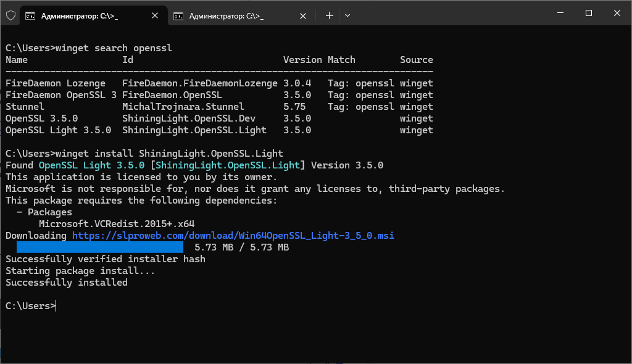Click 'FireDaemon Lozenge' name entry
The height and width of the screenshot is (364, 632).
[x=56, y=83]
